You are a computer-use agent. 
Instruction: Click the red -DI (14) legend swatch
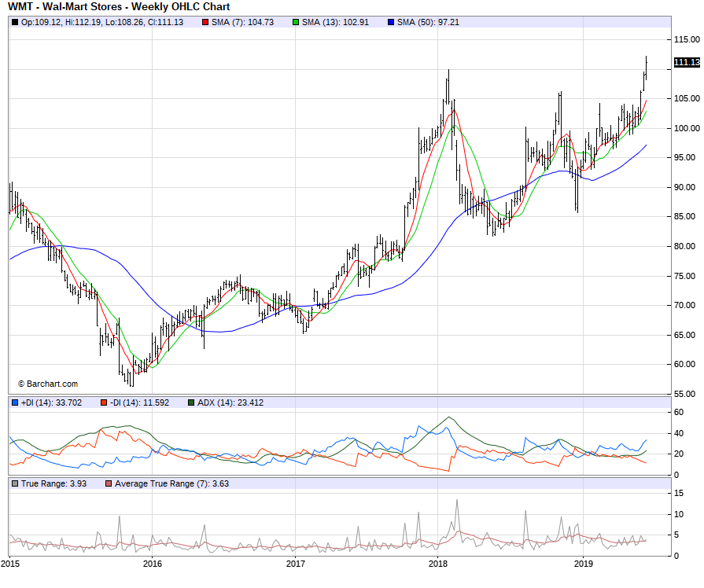(x=104, y=402)
